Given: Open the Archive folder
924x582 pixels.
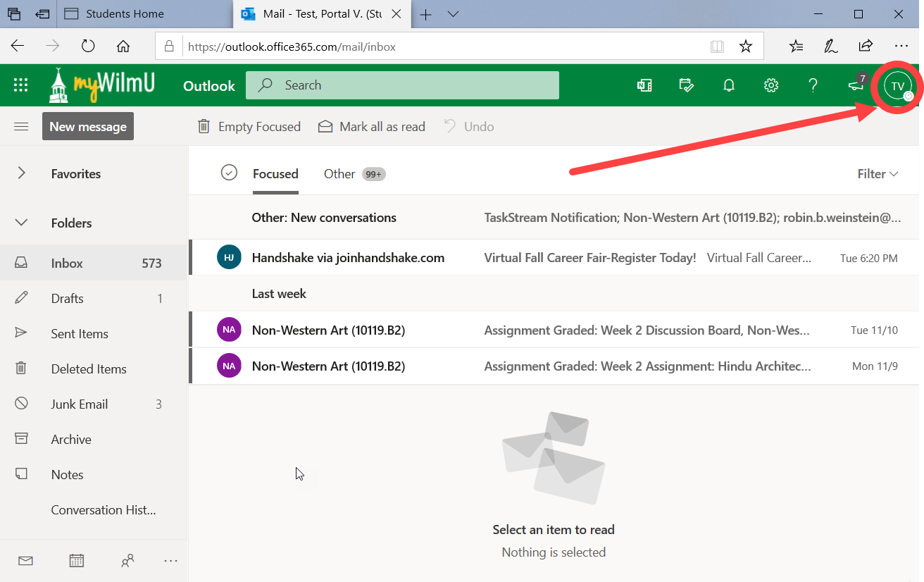Looking at the screenshot, I should tap(94, 440).
